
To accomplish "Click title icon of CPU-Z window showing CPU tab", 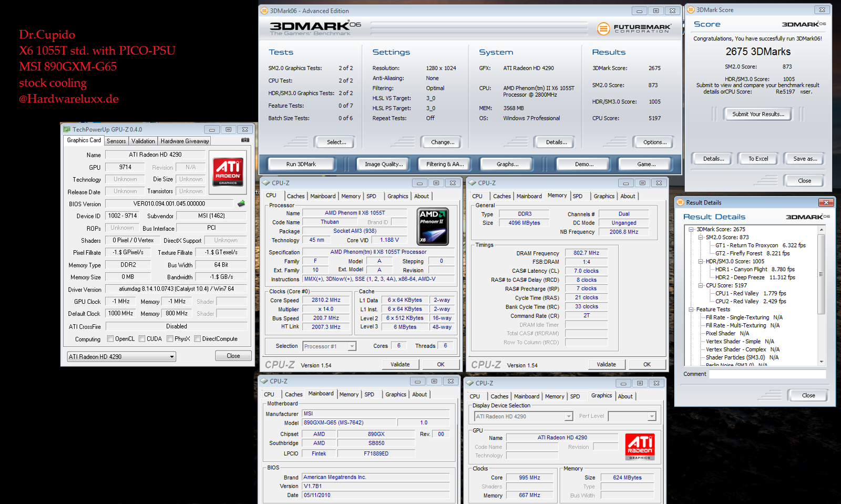I will [x=265, y=183].
